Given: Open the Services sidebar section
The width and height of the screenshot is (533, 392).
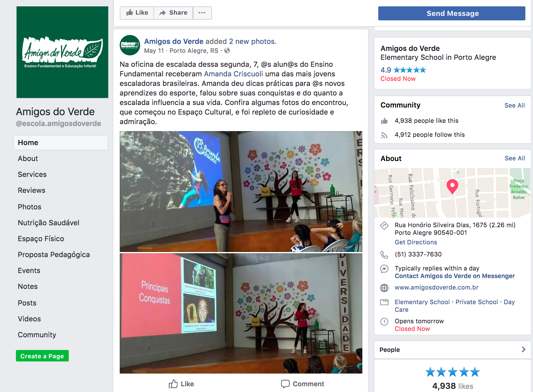Looking at the screenshot, I should [x=32, y=174].
